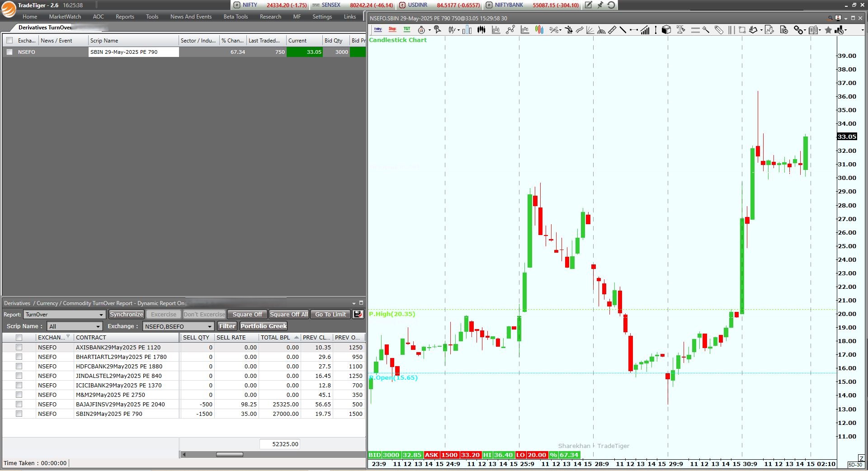Open the News And Events menu
The height and width of the screenshot is (471, 868).
tap(191, 17)
